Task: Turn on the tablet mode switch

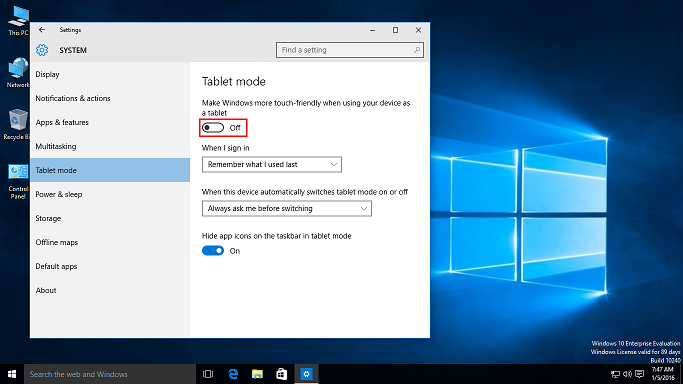Action: [x=213, y=128]
